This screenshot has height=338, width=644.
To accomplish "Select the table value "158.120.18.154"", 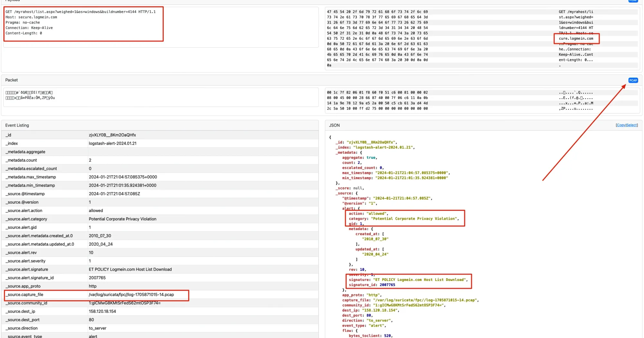I will pos(102,311).
